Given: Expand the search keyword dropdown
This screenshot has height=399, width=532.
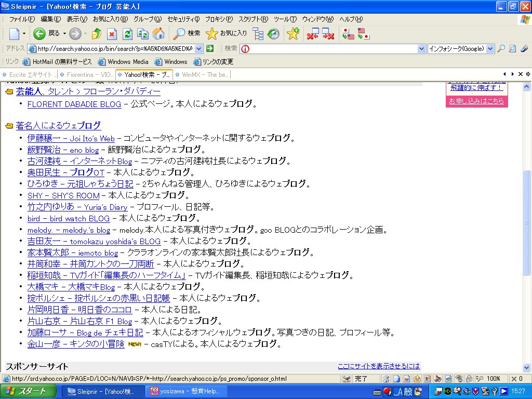Looking at the screenshot, I should pos(421,49).
